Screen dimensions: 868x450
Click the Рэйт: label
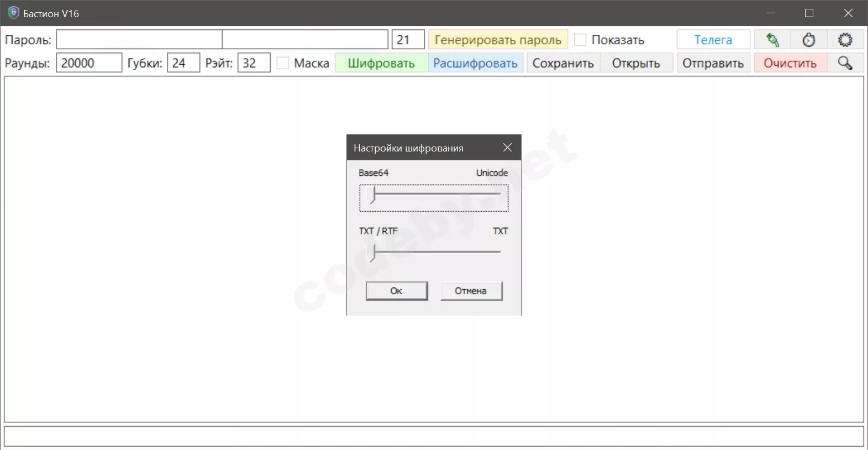(x=219, y=63)
